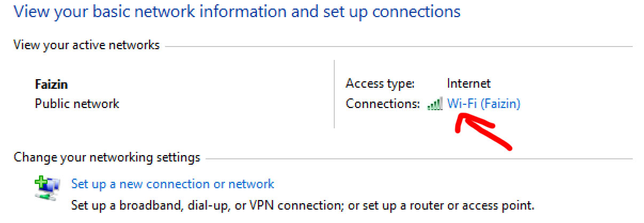Click the View your basic network information title
The width and height of the screenshot is (644, 223).
click(x=236, y=12)
